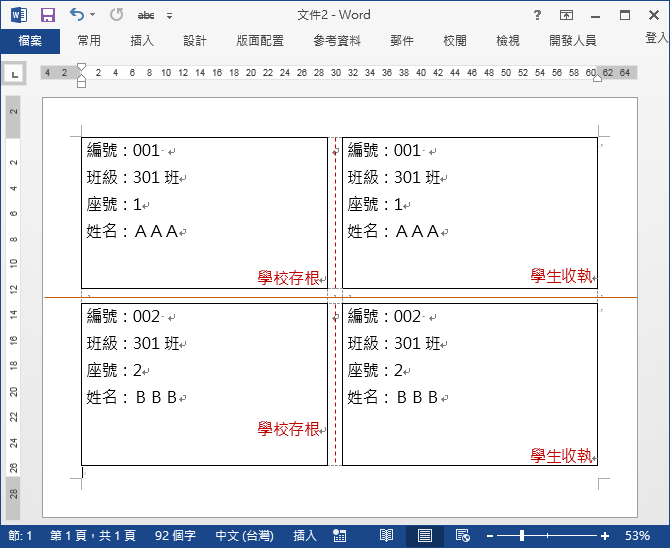Open the 開發人員 tab
The width and height of the screenshot is (670, 548).
pyautogui.click(x=573, y=41)
